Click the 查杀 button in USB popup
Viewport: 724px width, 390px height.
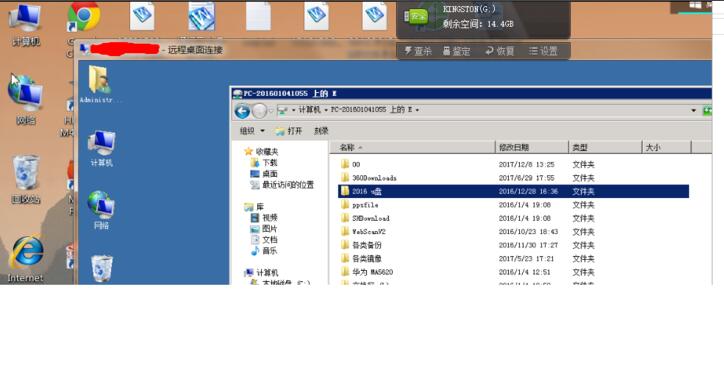pos(418,51)
